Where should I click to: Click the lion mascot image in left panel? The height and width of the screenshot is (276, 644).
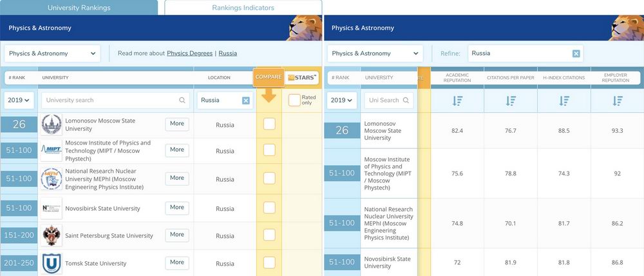304,28
